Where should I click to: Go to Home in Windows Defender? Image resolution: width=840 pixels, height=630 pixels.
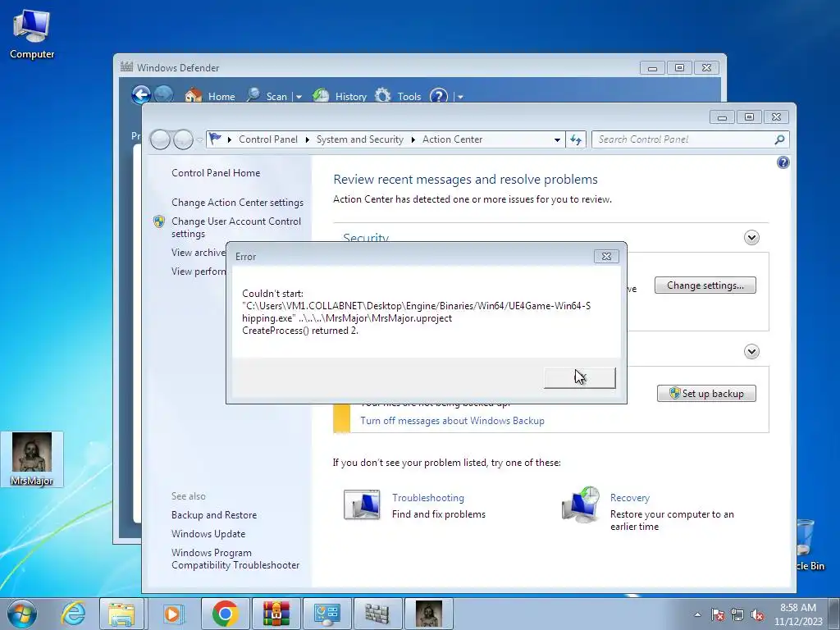(x=209, y=96)
